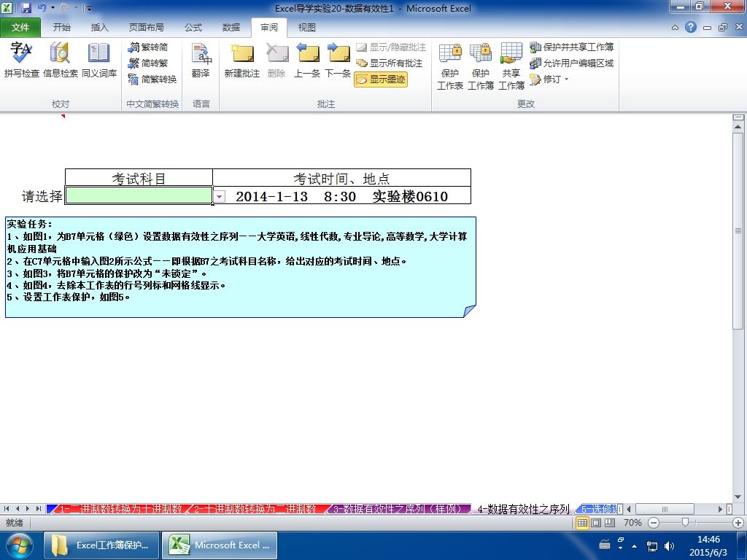Open 简繁转换 conversion options

click(x=152, y=79)
